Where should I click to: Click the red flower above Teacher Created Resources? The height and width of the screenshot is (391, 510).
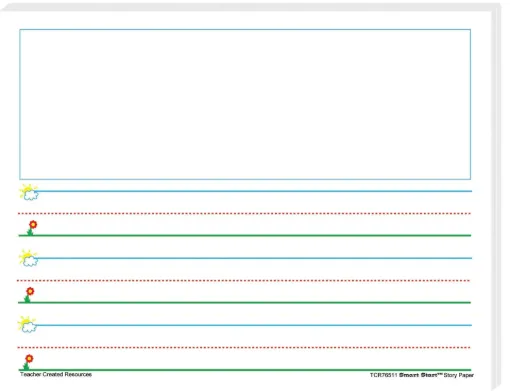[28, 362]
